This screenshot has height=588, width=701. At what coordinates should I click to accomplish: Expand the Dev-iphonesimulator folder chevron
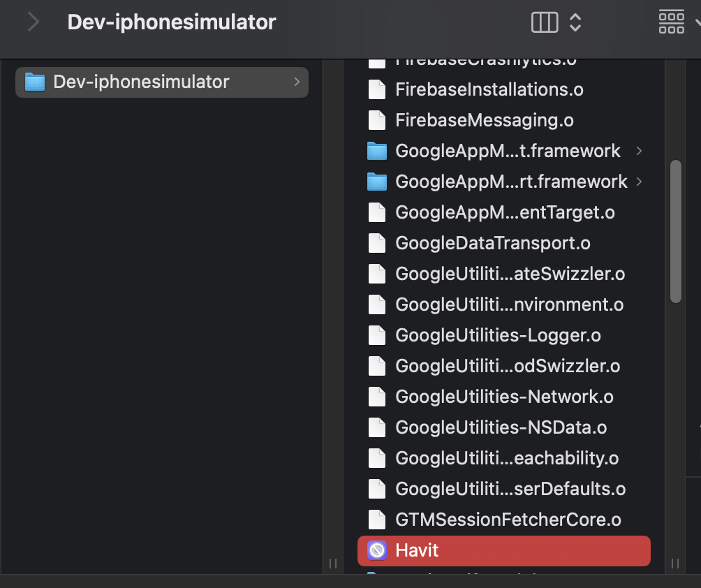[x=297, y=82]
